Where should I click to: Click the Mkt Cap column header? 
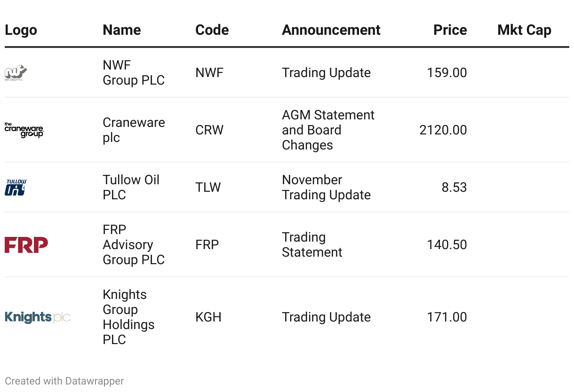(524, 30)
